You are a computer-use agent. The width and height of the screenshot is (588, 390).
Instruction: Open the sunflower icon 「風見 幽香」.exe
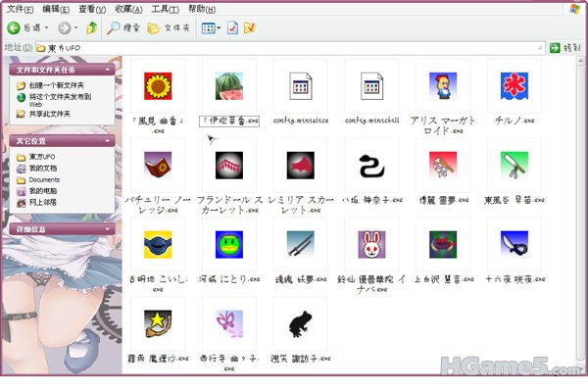pyautogui.click(x=158, y=86)
